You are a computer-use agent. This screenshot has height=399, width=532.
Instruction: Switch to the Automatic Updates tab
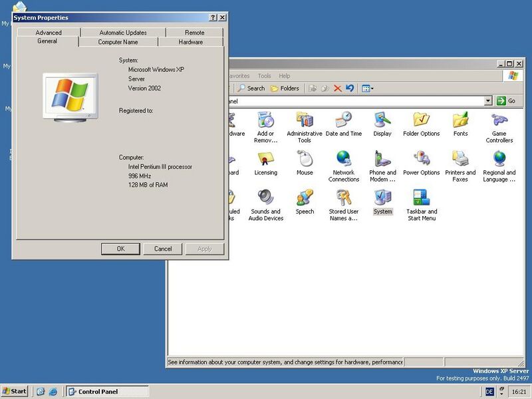(x=123, y=32)
